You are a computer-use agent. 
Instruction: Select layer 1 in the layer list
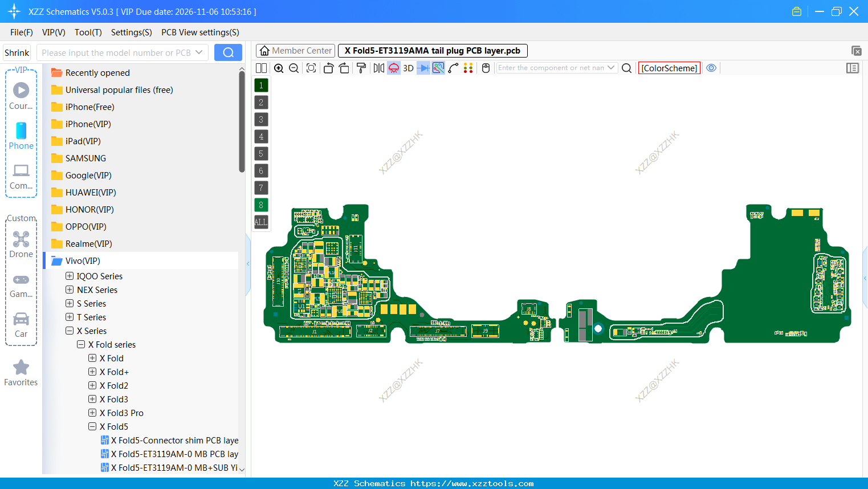[x=260, y=85]
